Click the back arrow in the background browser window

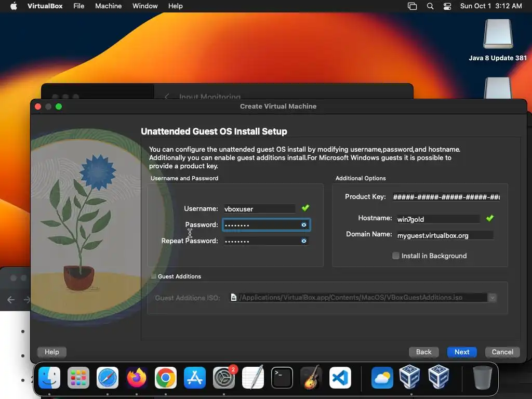(x=11, y=300)
